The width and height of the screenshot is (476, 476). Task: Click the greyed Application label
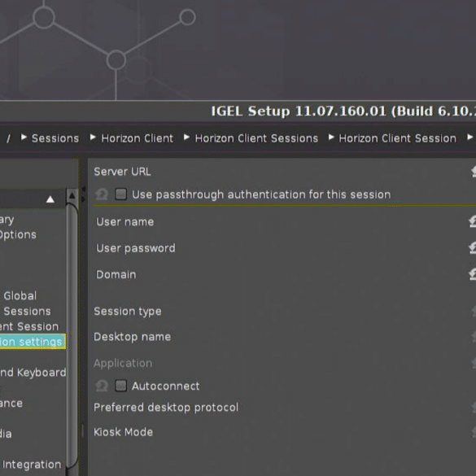(123, 363)
